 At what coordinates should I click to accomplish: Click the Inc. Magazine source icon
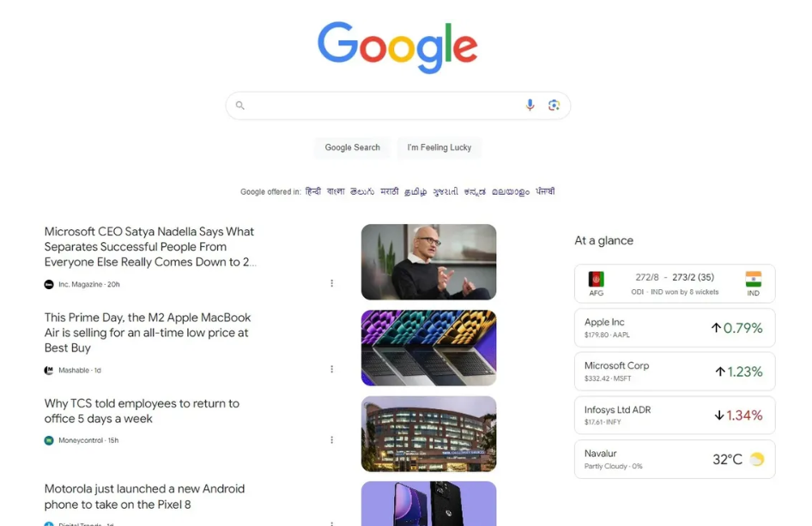tap(49, 284)
